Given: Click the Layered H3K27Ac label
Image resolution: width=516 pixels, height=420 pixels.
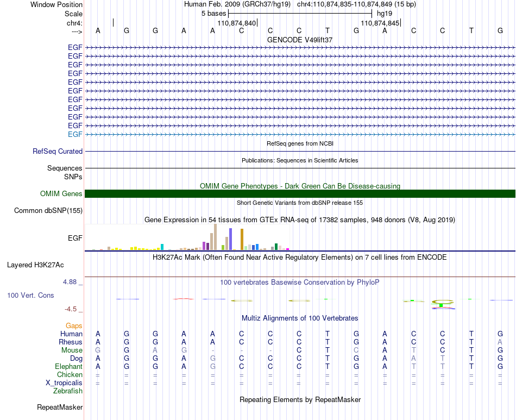Looking at the screenshot, I should [x=35, y=265].
